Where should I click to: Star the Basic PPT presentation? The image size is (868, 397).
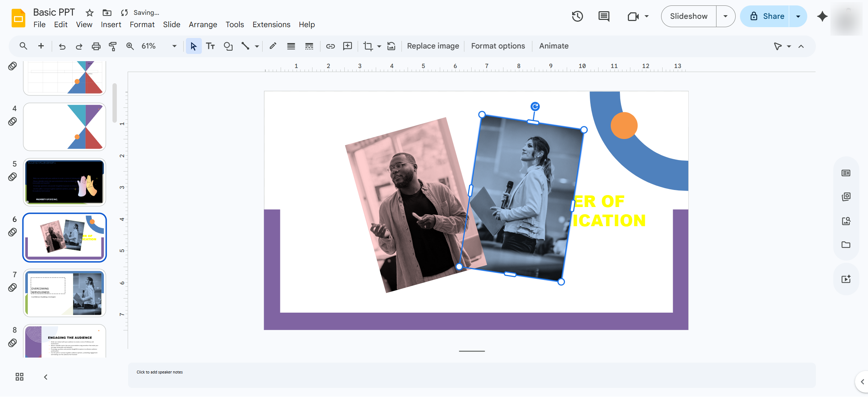pyautogui.click(x=90, y=13)
